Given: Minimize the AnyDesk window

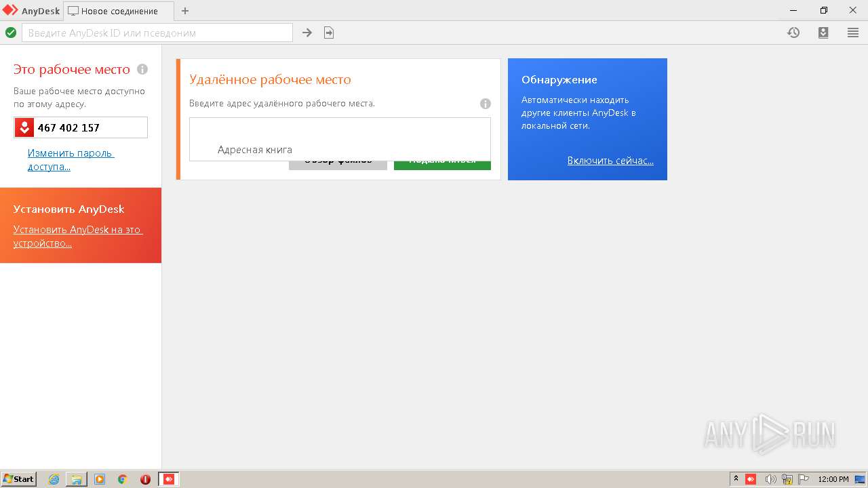Looking at the screenshot, I should (793, 10).
